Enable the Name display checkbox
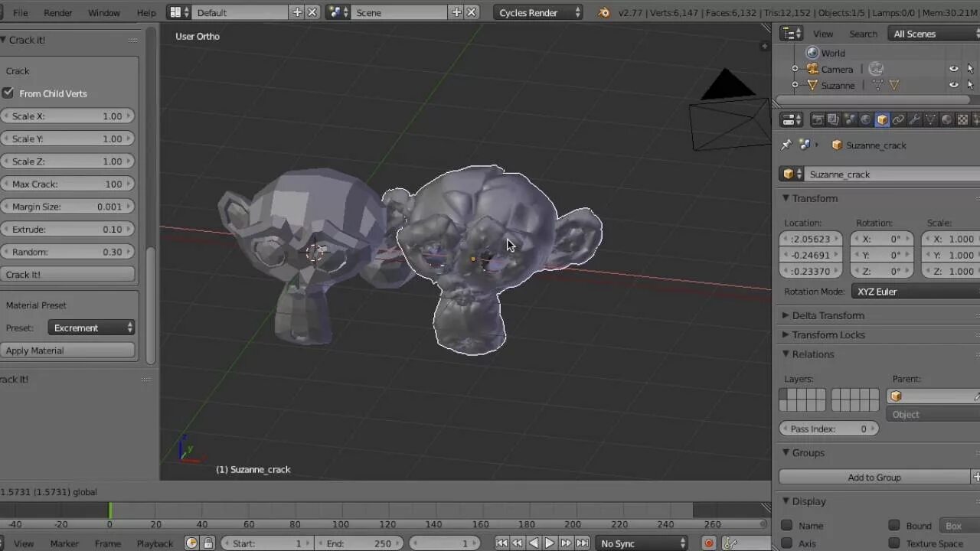The height and width of the screenshot is (551, 980). (x=786, y=525)
